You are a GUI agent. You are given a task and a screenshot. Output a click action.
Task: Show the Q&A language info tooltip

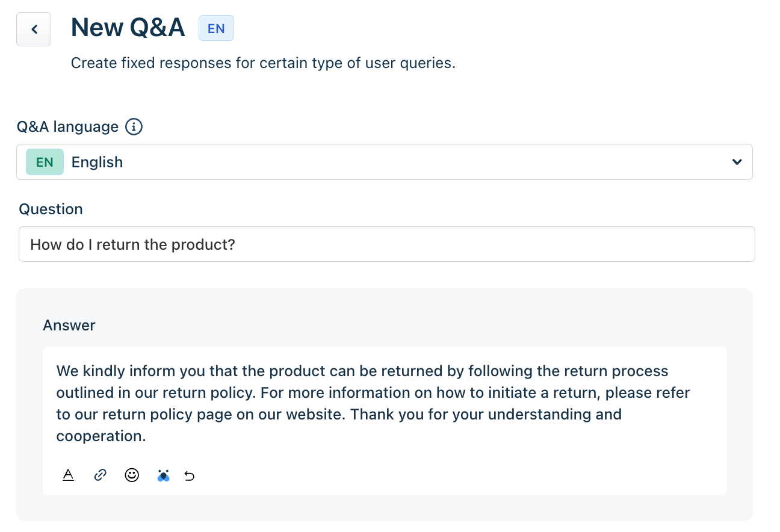click(x=134, y=127)
